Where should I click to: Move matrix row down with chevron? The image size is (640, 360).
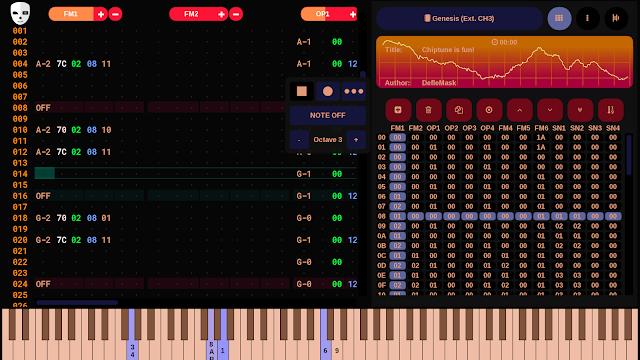click(550, 110)
